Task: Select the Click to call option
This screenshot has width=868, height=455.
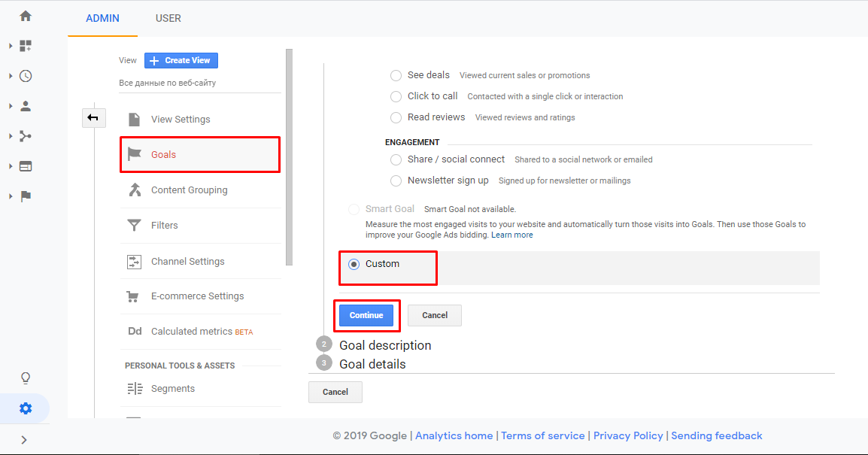Action: (396, 96)
